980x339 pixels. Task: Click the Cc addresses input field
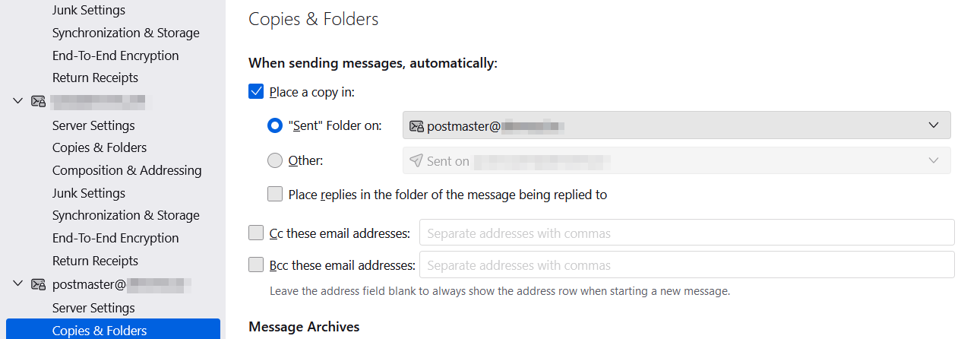686,233
